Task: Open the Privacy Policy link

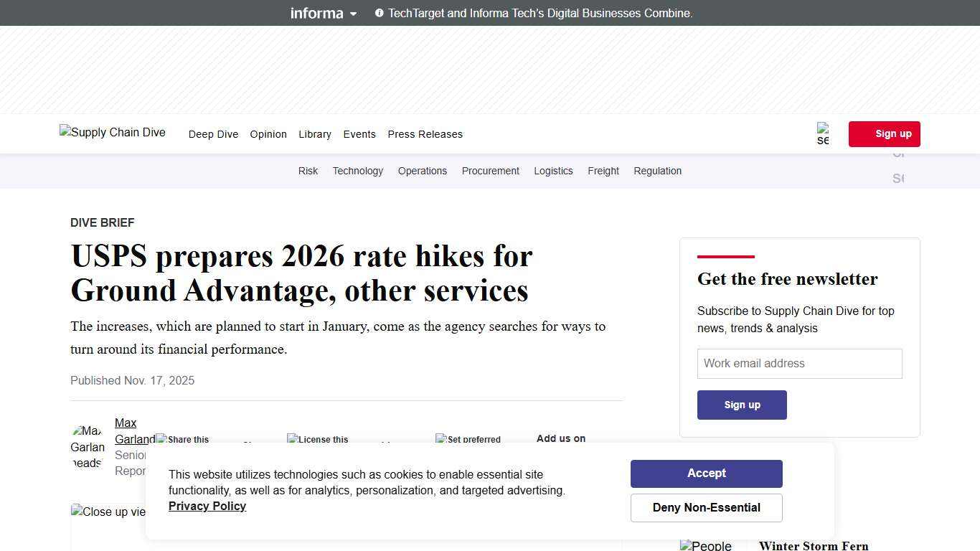Action: [x=207, y=506]
